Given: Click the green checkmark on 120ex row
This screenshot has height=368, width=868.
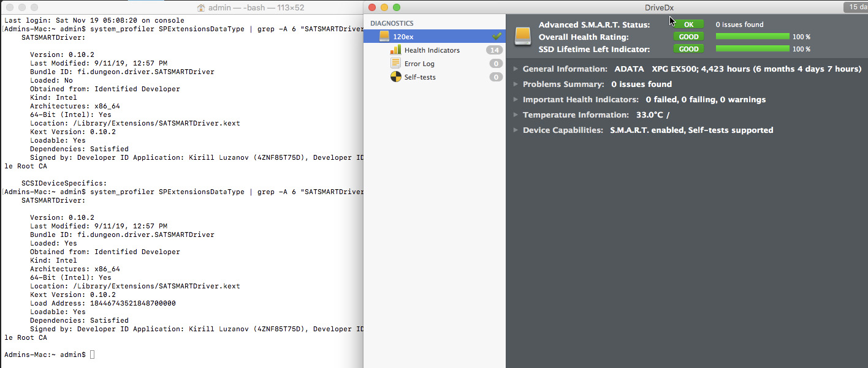Looking at the screenshot, I should click(497, 37).
